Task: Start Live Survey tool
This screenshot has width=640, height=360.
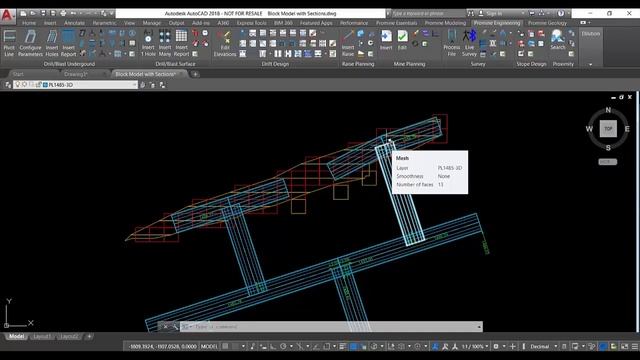Action: pyautogui.click(x=469, y=43)
